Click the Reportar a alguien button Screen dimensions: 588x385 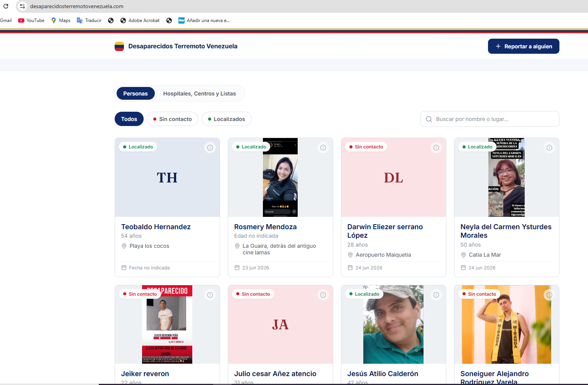click(524, 46)
